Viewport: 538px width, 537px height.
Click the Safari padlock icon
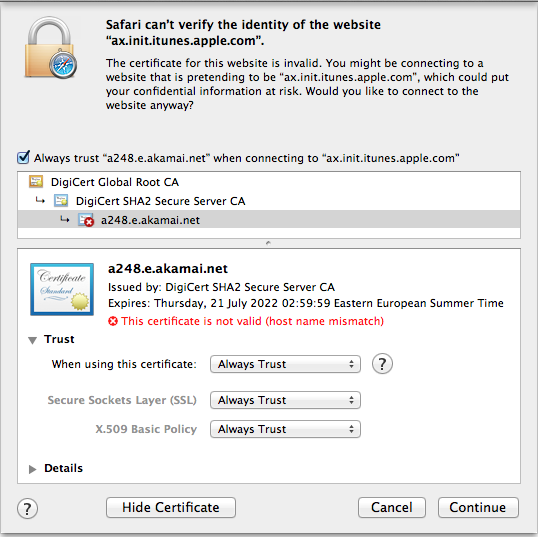(51, 47)
